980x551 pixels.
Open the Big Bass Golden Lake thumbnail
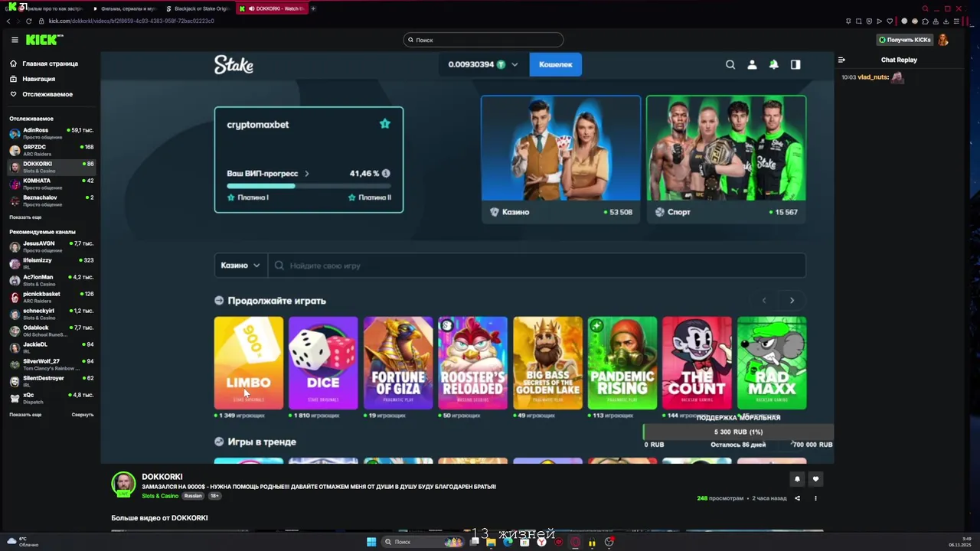click(x=547, y=363)
